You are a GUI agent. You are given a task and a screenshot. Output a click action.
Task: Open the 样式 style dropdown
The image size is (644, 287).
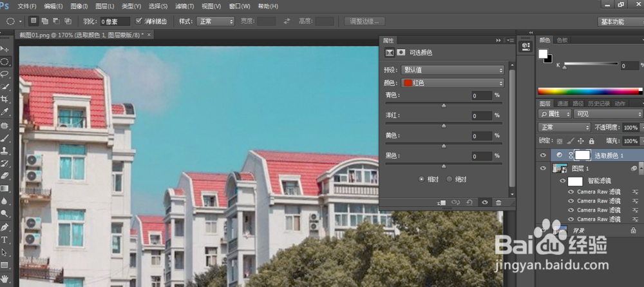pyautogui.click(x=215, y=21)
